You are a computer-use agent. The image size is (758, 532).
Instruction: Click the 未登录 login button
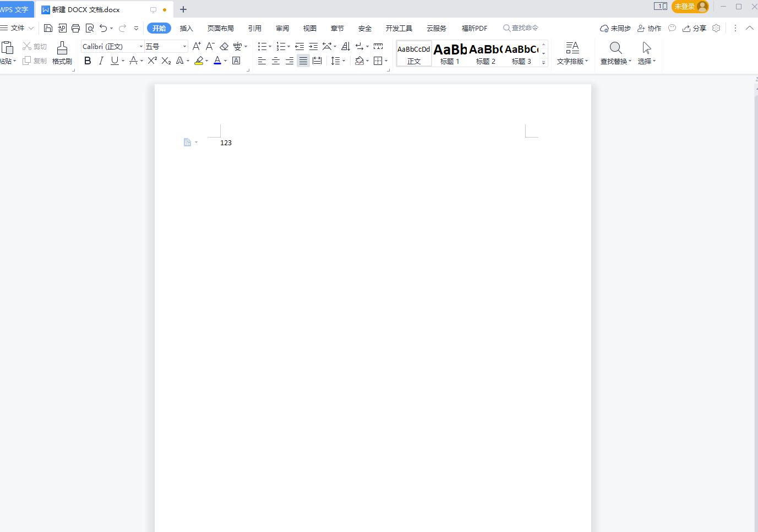(690, 7)
